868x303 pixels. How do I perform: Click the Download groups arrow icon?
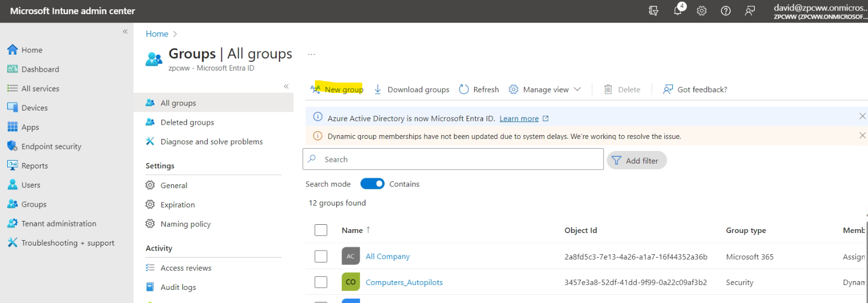click(x=378, y=90)
